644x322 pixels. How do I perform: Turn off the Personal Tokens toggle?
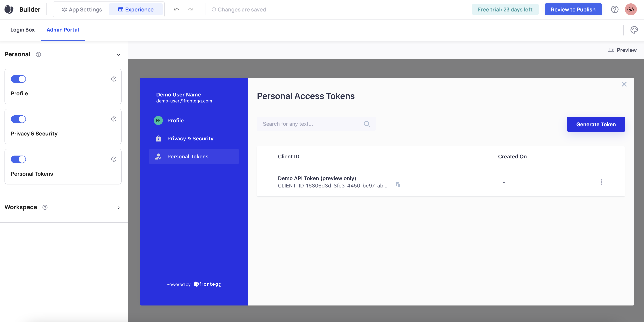point(18,159)
